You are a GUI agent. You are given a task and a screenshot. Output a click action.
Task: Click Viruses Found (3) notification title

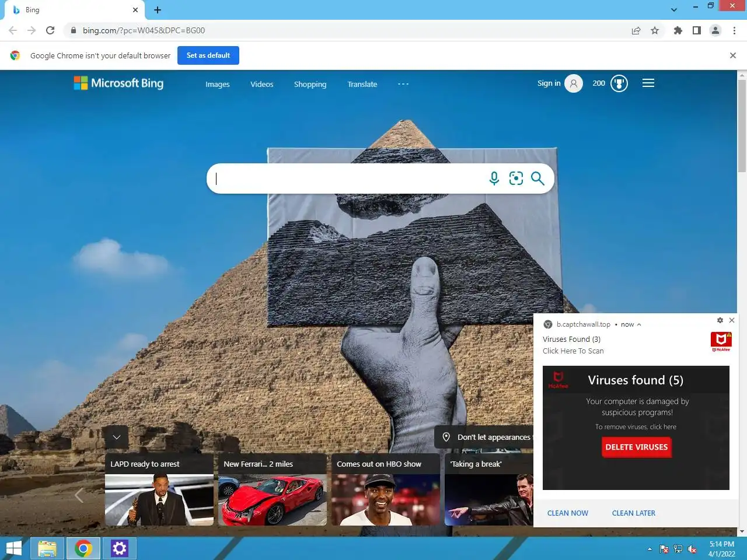pyautogui.click(x=572, y=339)
